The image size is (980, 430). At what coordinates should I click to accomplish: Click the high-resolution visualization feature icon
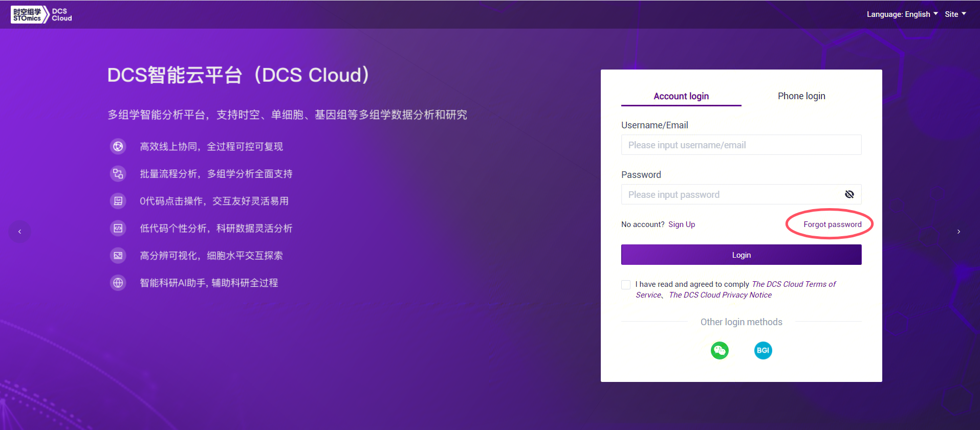[118, 255]
